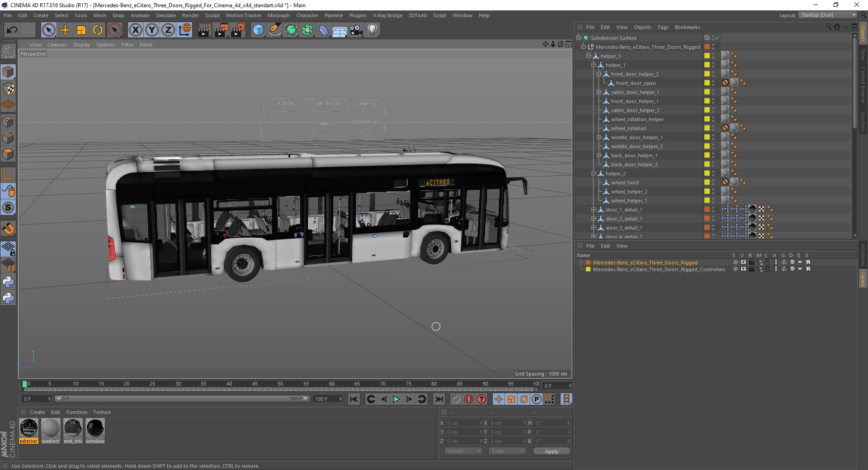The height and width of the screenshot is (470, 868).
Task: Click the Apply button
Action: tap(552, 451)
